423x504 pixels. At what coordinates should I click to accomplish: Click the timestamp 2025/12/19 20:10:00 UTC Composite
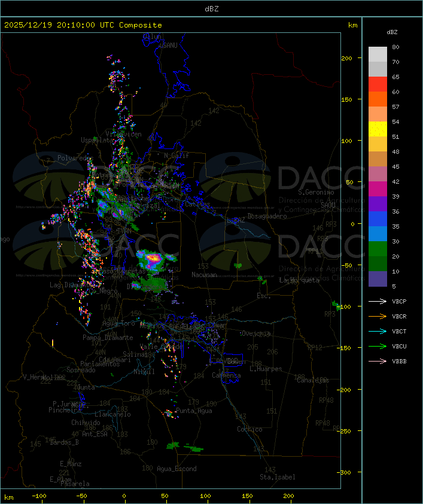tap(83, 25)
